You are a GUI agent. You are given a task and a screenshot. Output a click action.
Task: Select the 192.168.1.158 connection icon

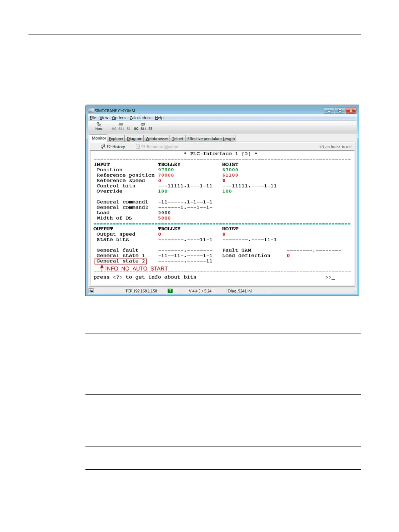point(121,126)
